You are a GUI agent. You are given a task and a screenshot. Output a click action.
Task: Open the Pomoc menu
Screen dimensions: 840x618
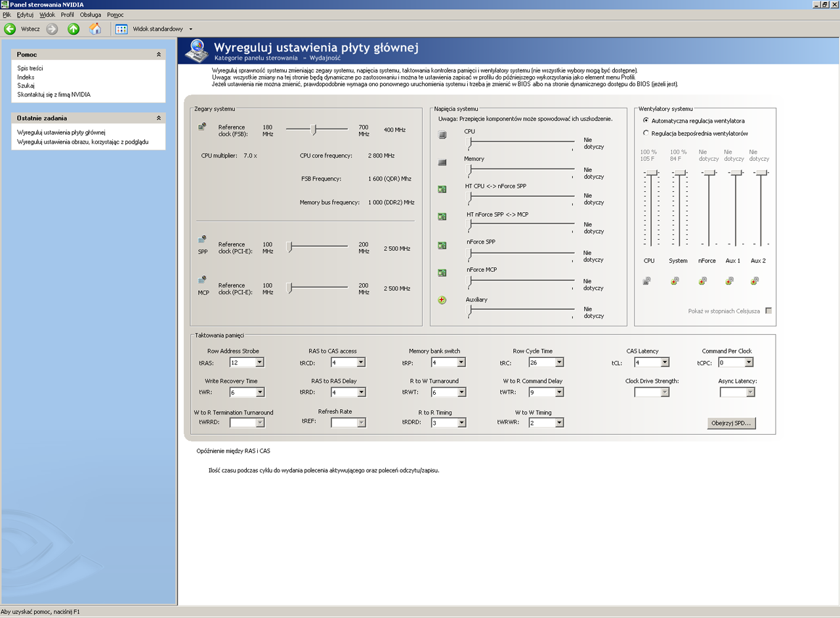tap(115, 14)
